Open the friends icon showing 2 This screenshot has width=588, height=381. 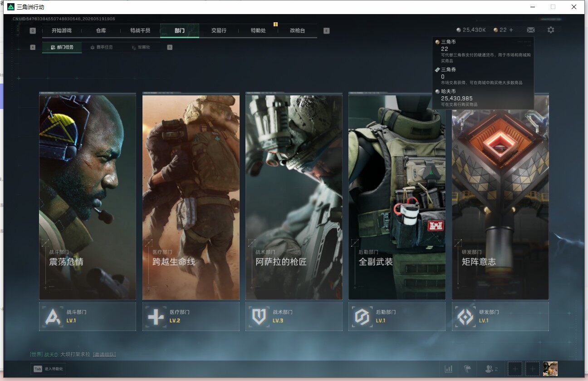click(x=491, y=369)
